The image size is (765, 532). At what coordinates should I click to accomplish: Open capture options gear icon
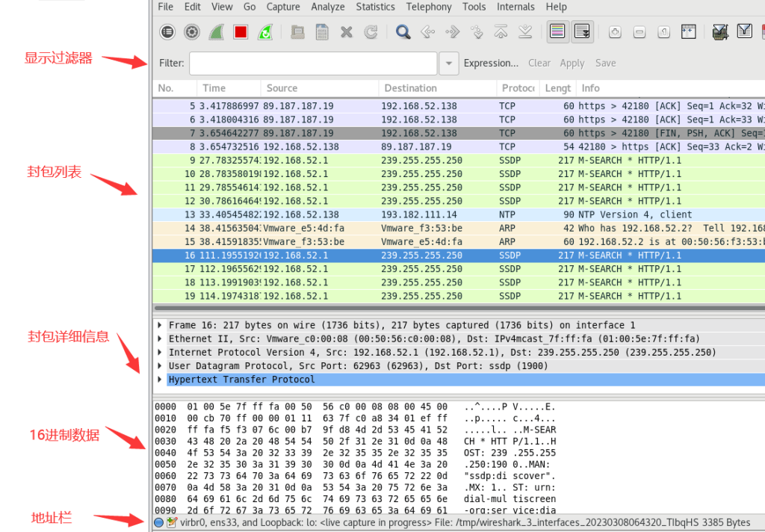coord(192,32)
